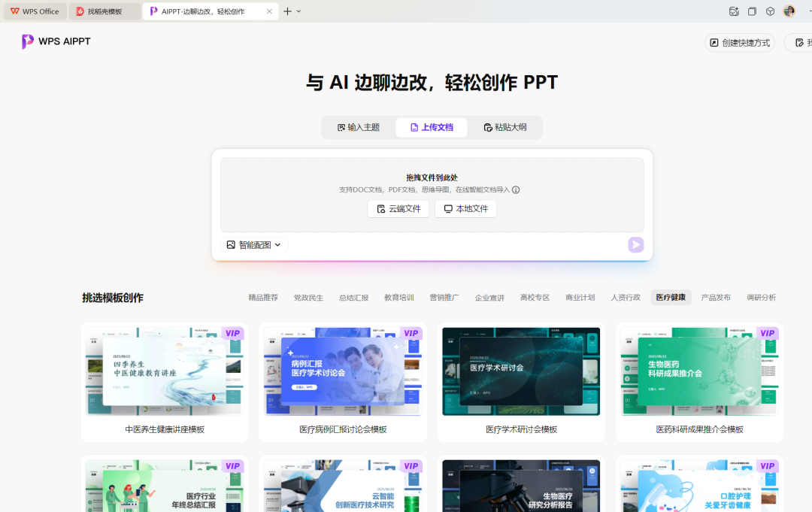This screenshot has width=812, height=512.
Task: Expand the new tab dropdown arrow
Action: (x=298, y=11)
